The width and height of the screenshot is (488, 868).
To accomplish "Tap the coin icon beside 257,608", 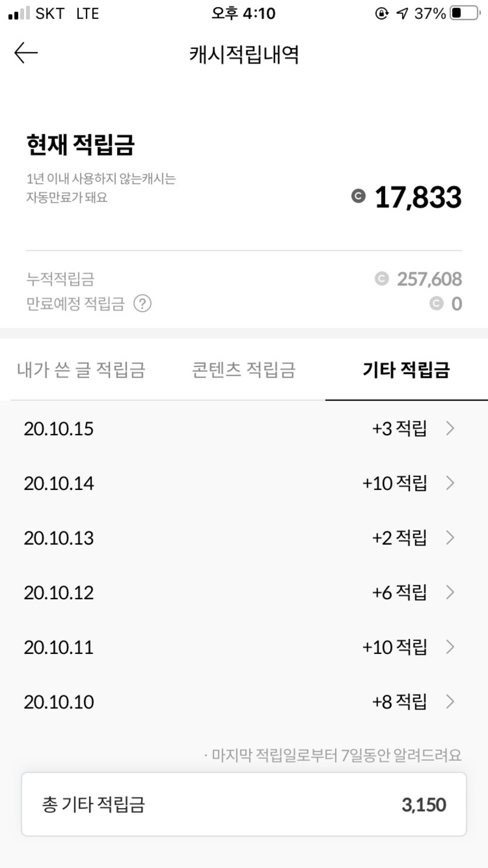I will coord(382,279).
